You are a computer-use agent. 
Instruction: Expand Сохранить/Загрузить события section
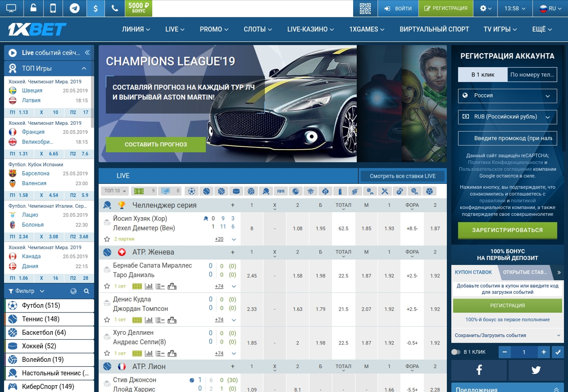click(508, 336)
